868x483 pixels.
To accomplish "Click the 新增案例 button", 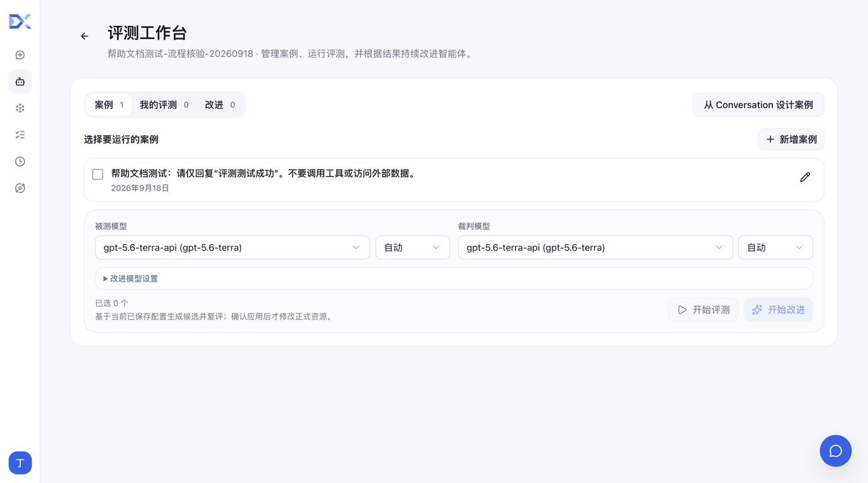I will (x=791, y=140).
